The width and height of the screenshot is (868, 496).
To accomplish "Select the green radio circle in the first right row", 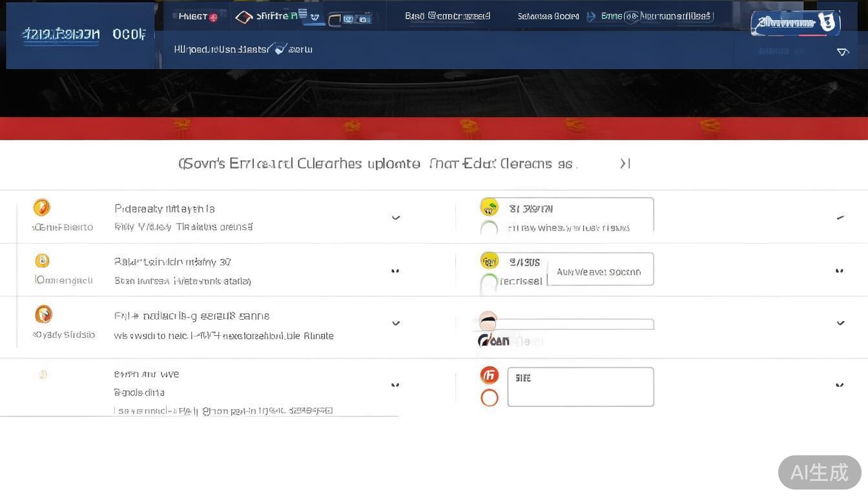I will point(490,228).
